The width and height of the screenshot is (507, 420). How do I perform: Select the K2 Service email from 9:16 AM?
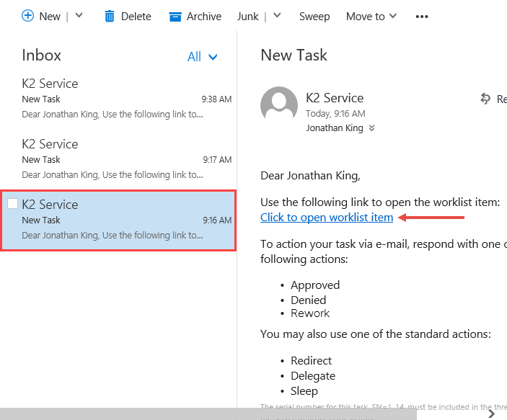[x=118, y=220]
